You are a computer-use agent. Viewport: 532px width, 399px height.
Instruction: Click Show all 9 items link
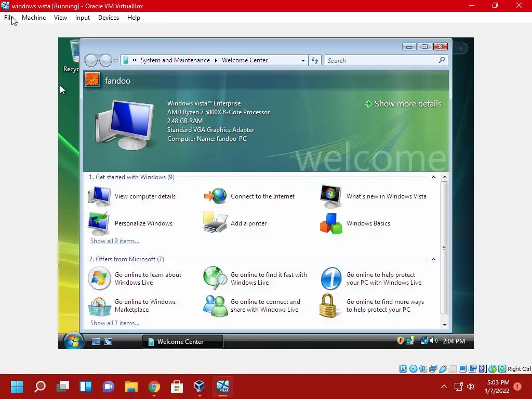tap(115, 241)
